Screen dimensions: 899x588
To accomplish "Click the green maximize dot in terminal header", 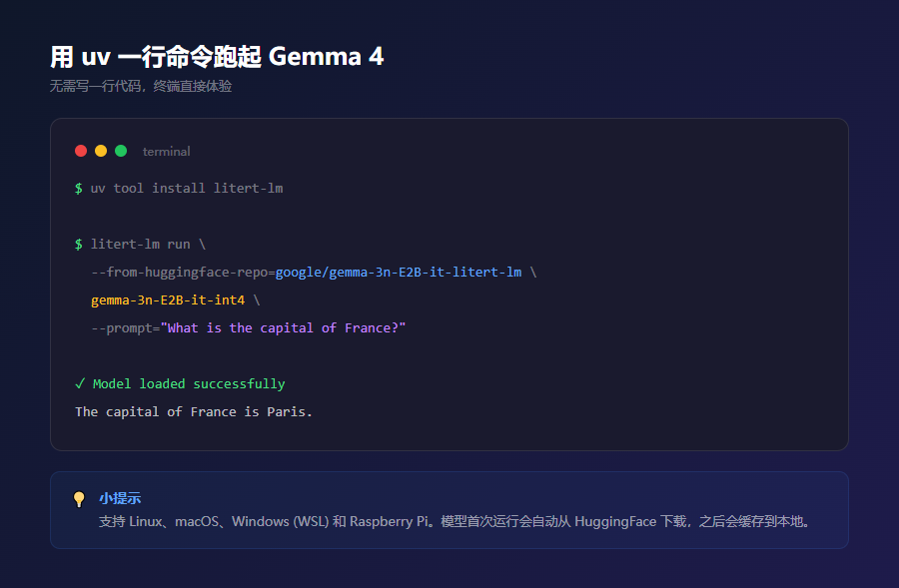I will coord(121,151).
